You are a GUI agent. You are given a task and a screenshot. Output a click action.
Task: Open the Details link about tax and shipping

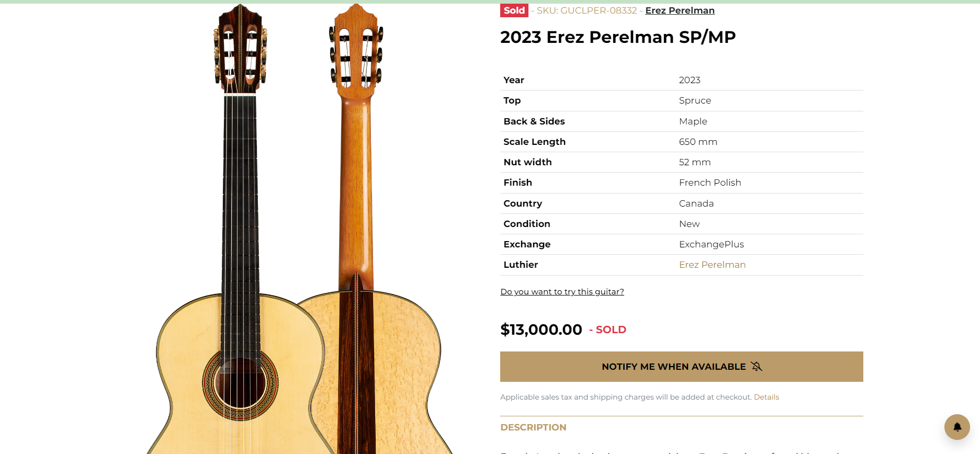click(766, 397)
